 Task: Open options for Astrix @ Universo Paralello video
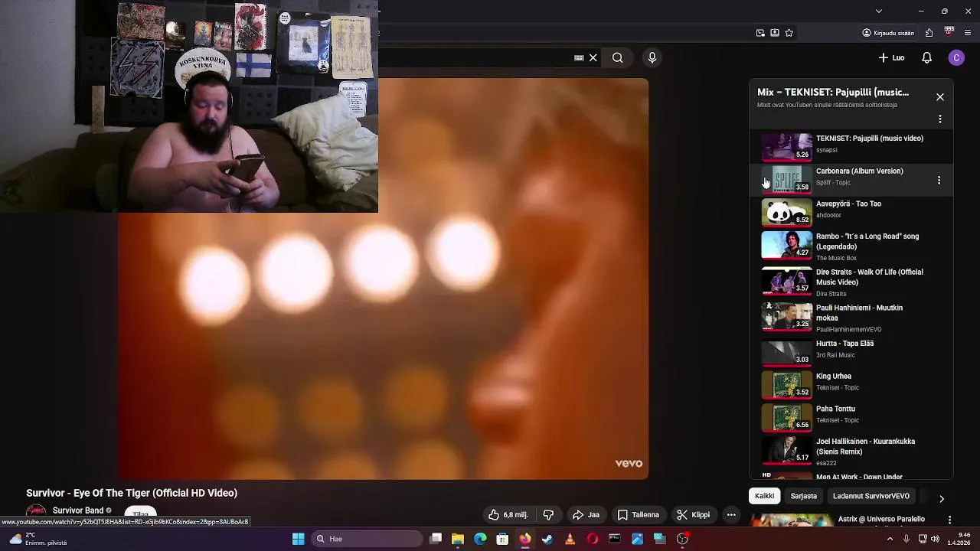coord(949,520)
